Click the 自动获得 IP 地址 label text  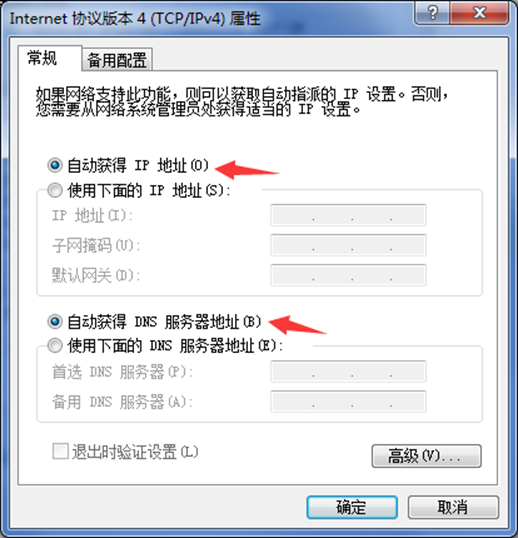pos(138,165)
